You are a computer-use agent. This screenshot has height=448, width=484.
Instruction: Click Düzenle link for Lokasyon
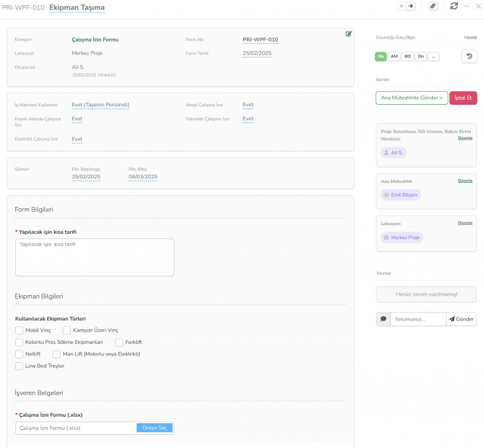464,223
